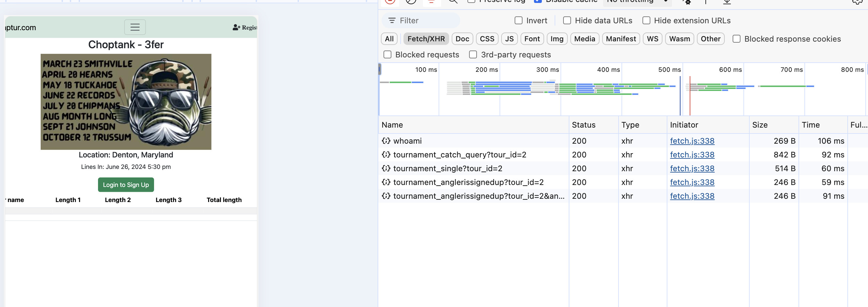Enable Hide data URLs

coord(567,21)
